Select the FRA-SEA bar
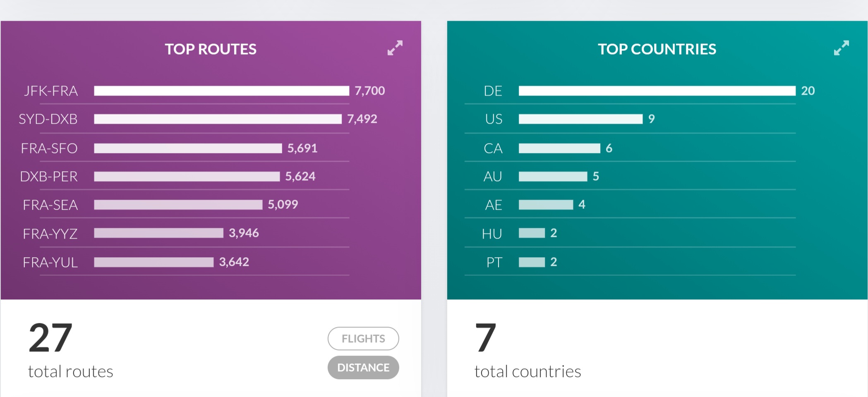Image resolution: width=868 pixels, height=397 pixels. [x=178, y=205]
